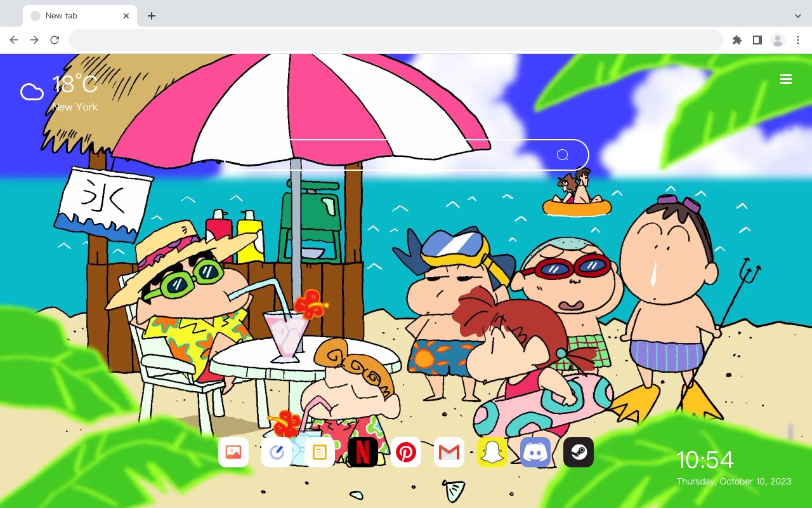Open the browser Extensions puzzle icon

point(737,40)
